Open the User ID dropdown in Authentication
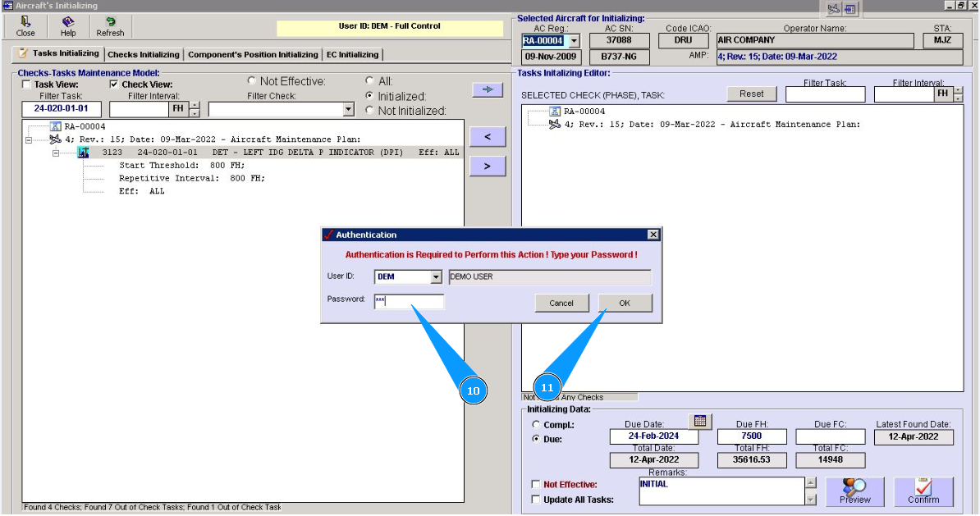This screenshot has width=980, height=516. (x=437, y=276)
